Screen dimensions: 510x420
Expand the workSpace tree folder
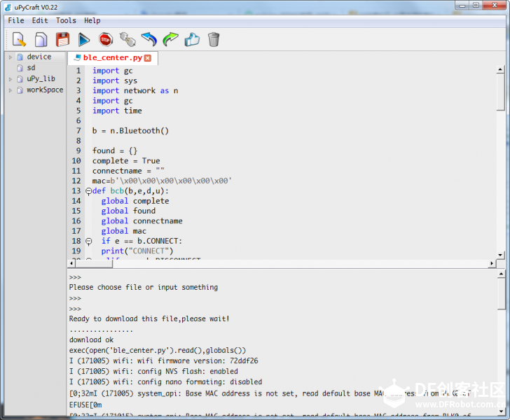click(11, 90)
